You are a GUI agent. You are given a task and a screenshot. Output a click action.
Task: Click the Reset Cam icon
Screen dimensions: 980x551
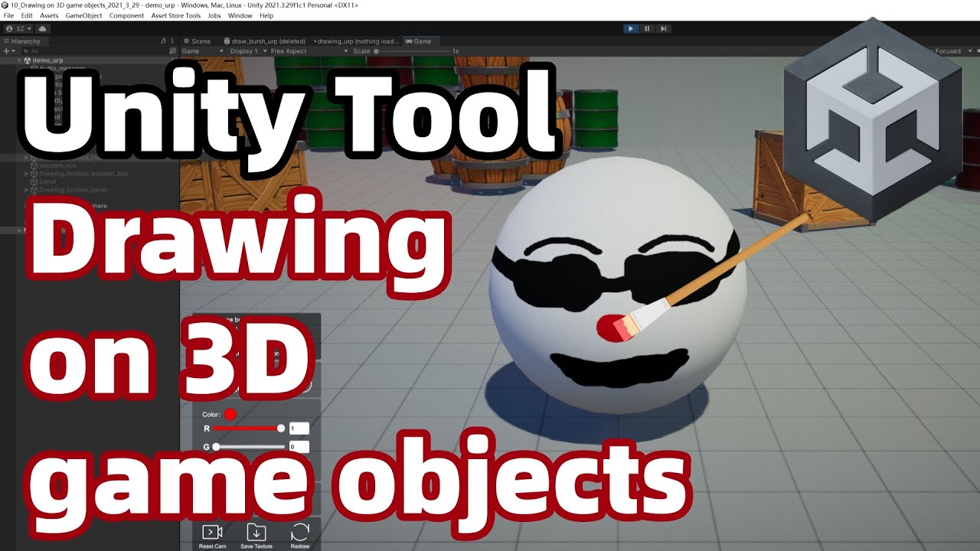[x=212, y=532]
